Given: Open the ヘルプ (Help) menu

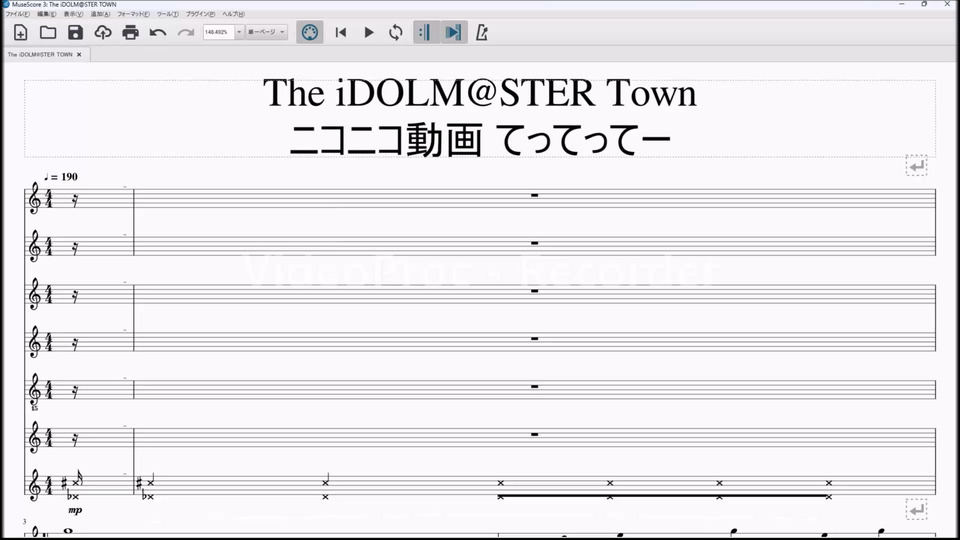Looking at the screenshot, I should click(x=233, y=14).
